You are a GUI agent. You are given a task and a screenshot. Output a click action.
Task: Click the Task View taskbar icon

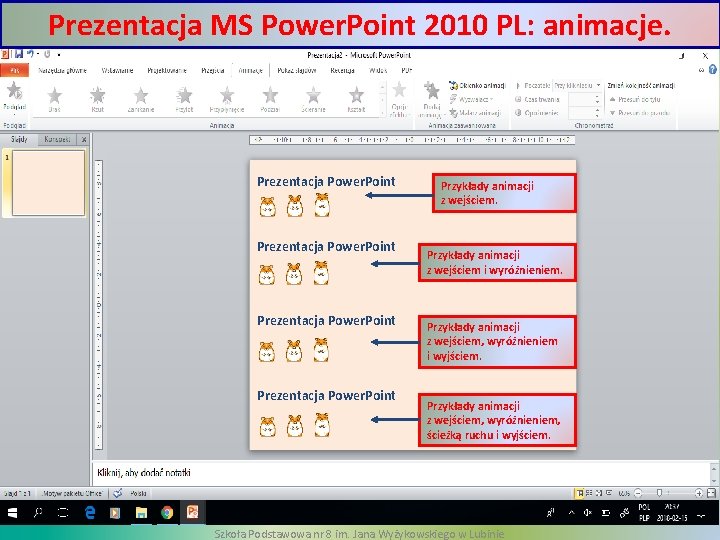[x=63, y=512]
